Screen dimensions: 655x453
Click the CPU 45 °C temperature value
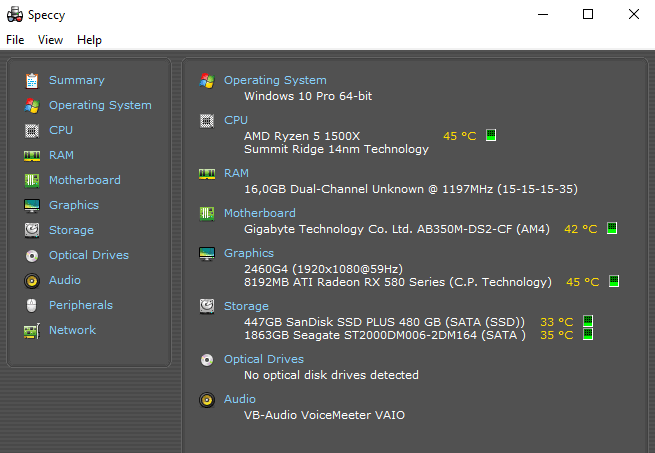[460, 136]
